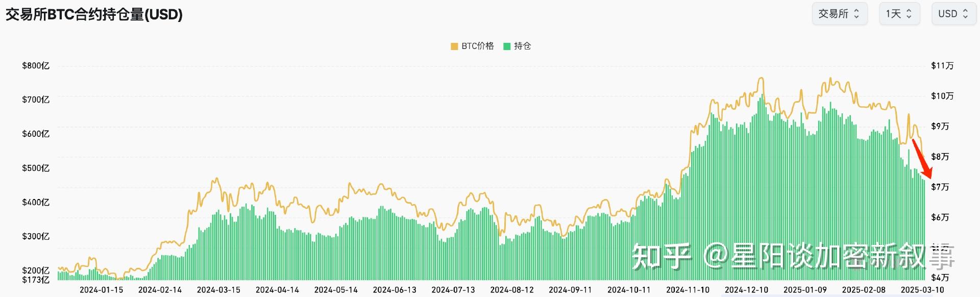
Task: Toggle the 持仓 legend series
Action: 517,46
